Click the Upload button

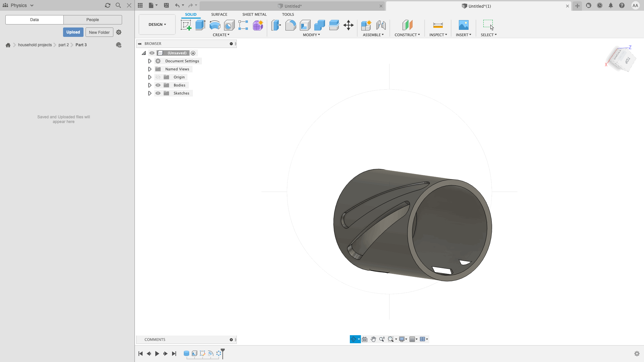click(73, 32)
